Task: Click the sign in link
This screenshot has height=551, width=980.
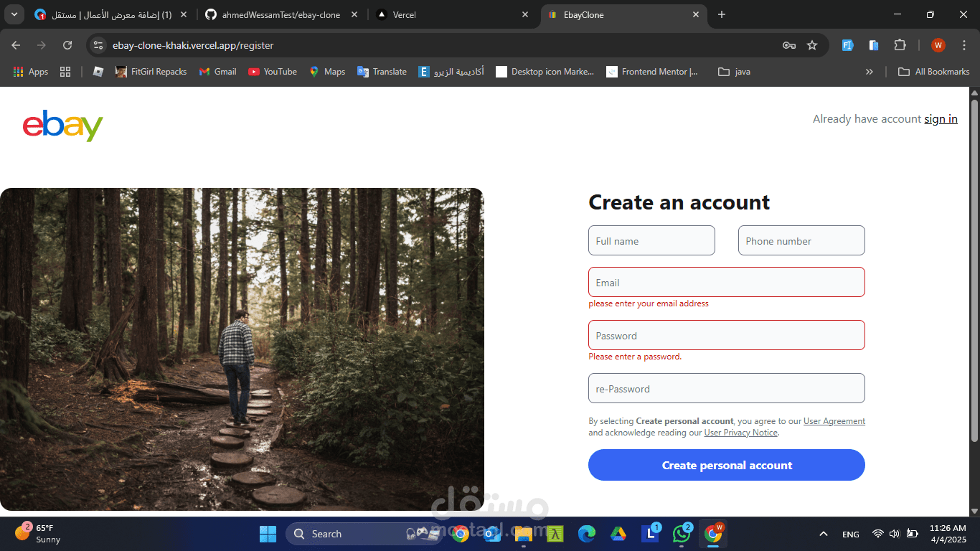Action: (941, 119)
